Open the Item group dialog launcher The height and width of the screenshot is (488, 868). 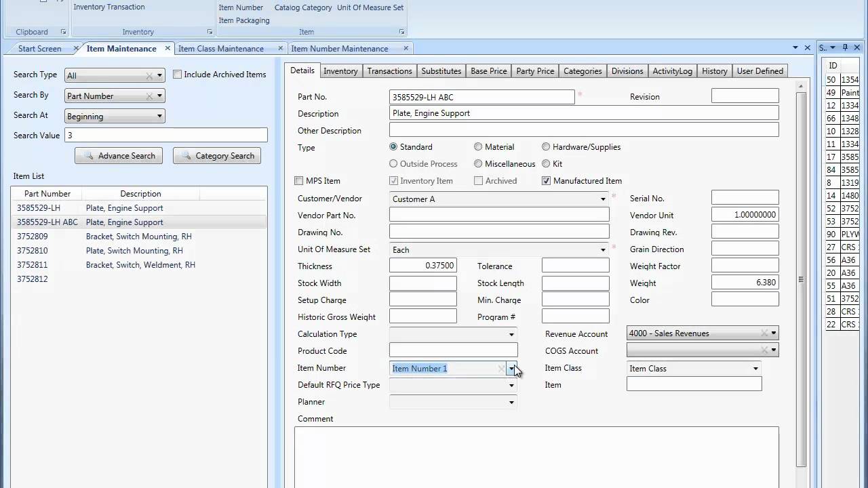pos(402,32)
